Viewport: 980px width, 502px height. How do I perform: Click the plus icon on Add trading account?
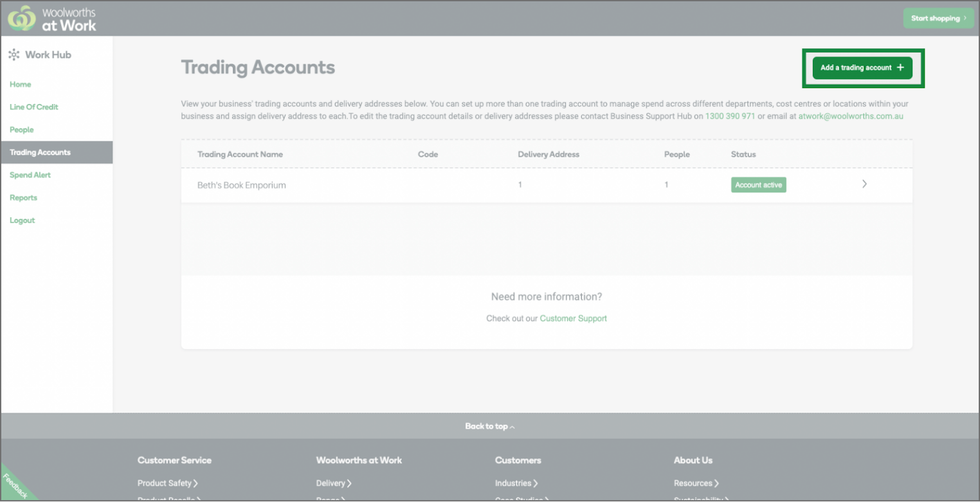900,67
